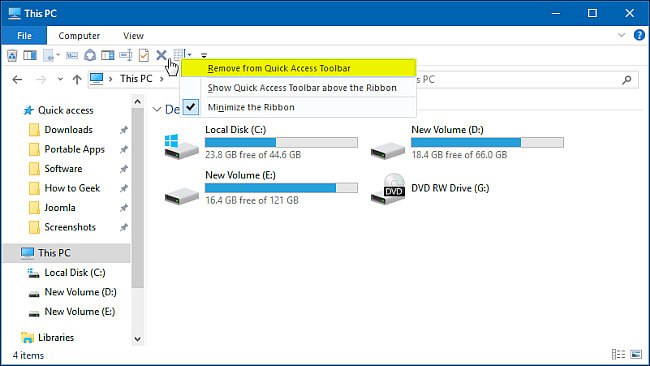Click the small text-box icon beside the circular icon
Screen dimensions: 650x366
pos(72,56)
